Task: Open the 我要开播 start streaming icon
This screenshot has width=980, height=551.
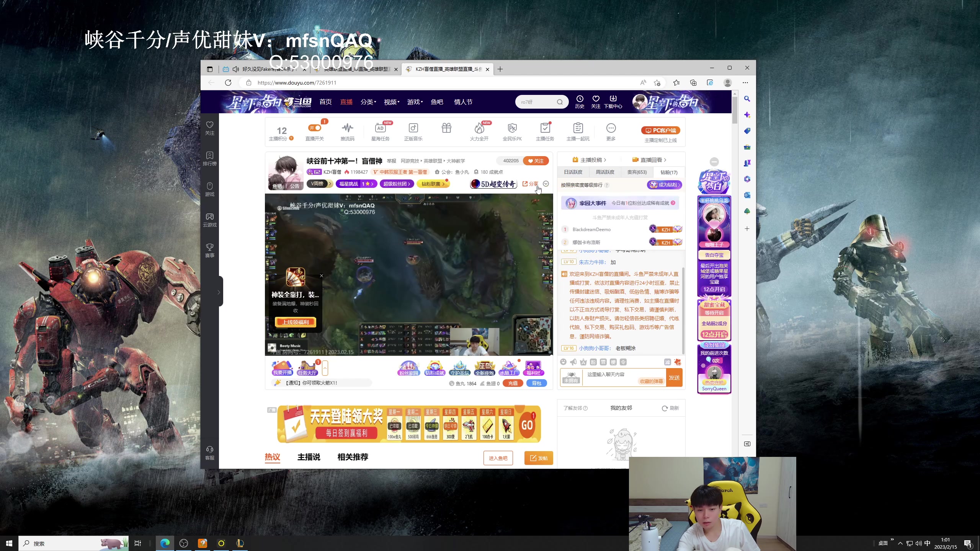Action: click(x=283, y=368)
